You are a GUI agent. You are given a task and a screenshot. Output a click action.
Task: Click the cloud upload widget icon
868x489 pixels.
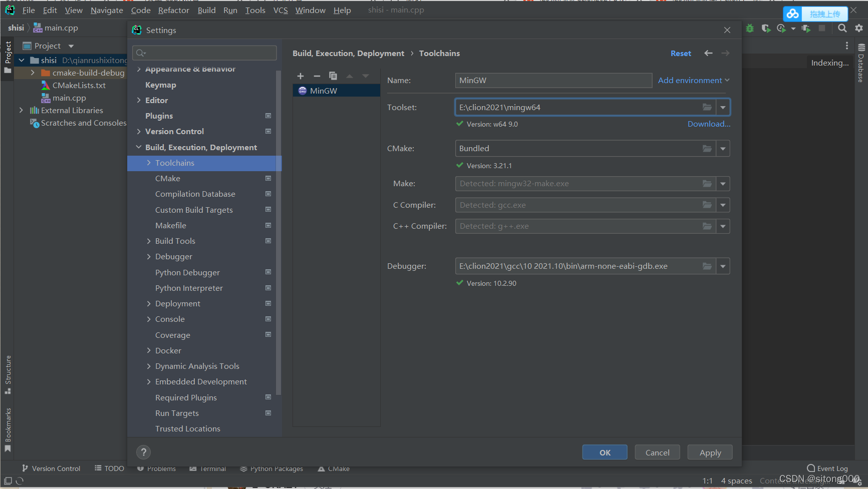[792, 14]
